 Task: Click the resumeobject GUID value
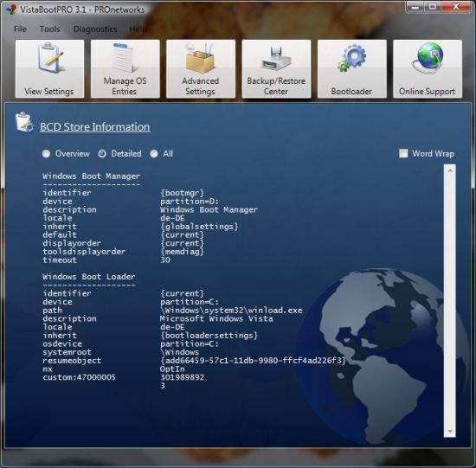pos(253,360)
